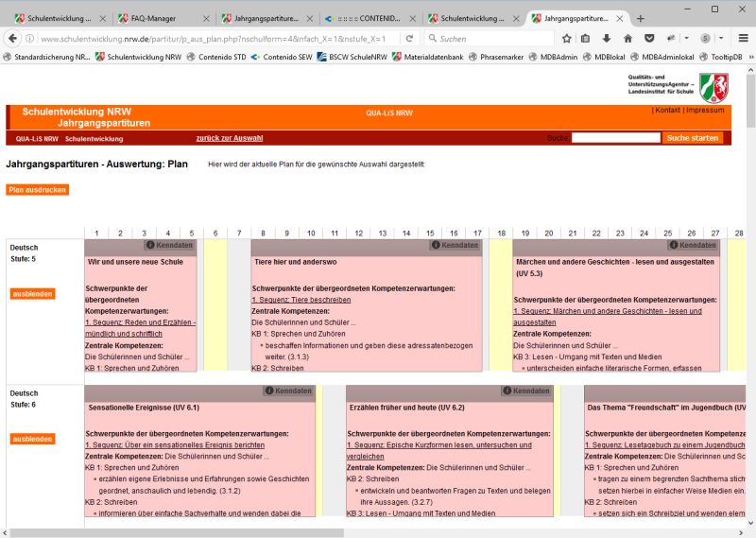This screenshot has width=756, height=538.
Task: Expand sequence Reden und Erzählen link
Action: point(140,322)
